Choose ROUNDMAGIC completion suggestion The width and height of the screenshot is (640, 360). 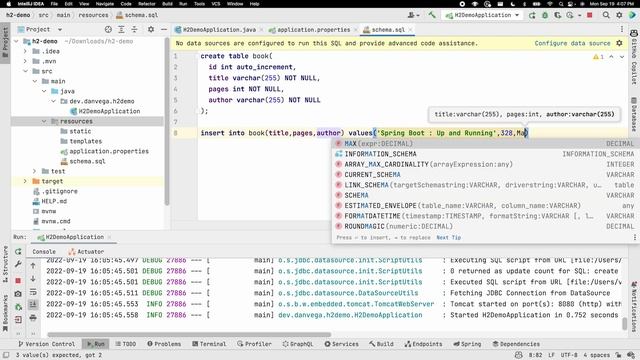point(484,226)
